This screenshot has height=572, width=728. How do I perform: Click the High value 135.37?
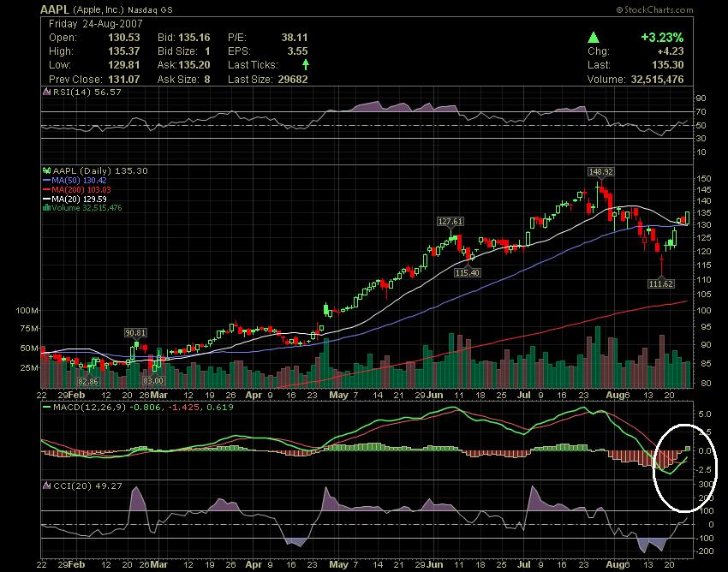click(124, 51)
